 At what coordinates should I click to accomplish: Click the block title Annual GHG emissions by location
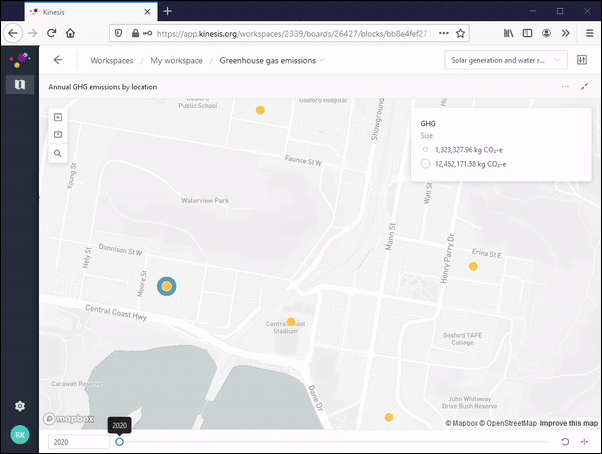[103, 87]
